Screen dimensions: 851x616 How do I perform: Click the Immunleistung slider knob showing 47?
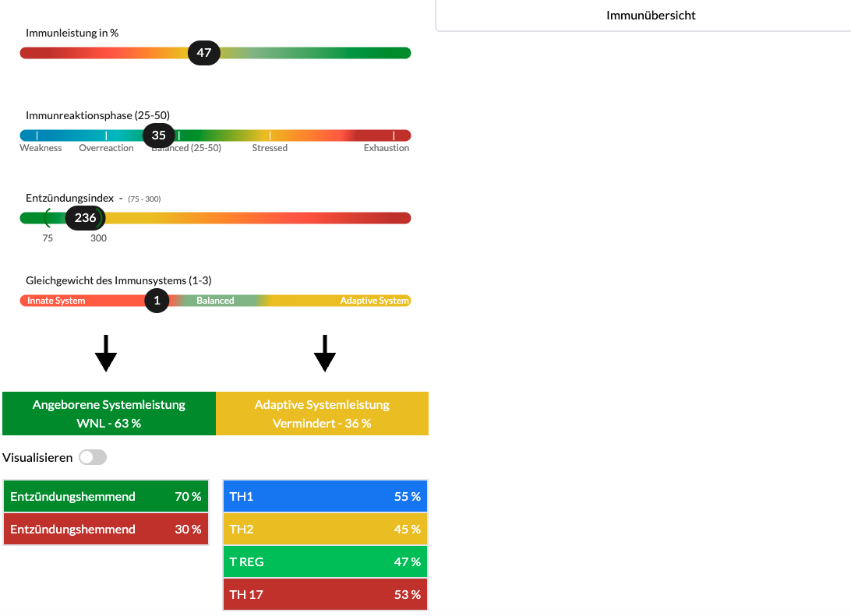204,53
